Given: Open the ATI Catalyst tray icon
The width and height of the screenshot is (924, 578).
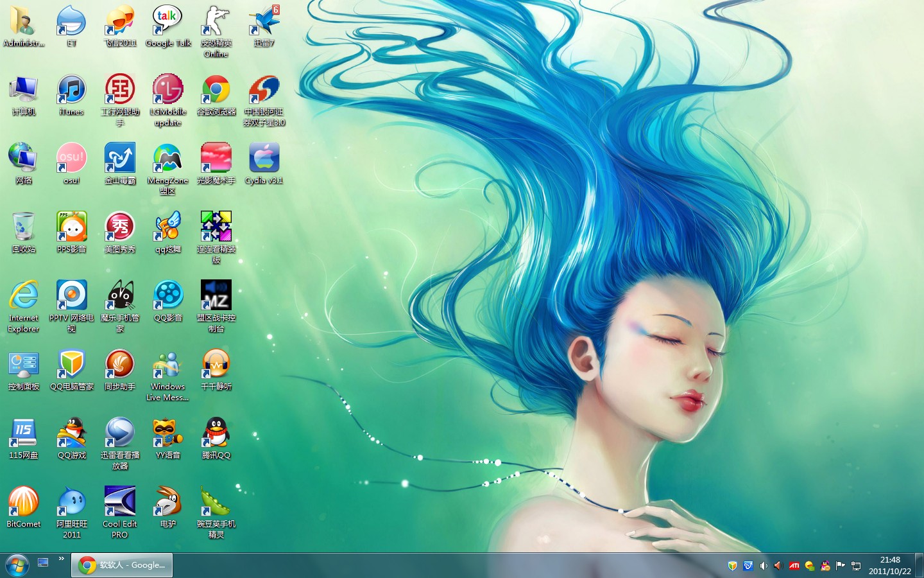Looking at the screenshot, I should tap(794, 566).
